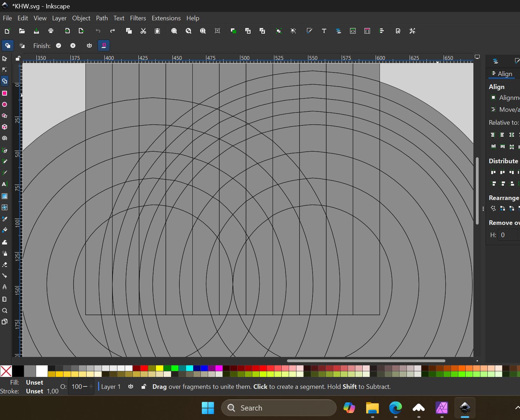Open the Extensions menu
The height and width of the screenshot is (420, 520).
point(166,18)
